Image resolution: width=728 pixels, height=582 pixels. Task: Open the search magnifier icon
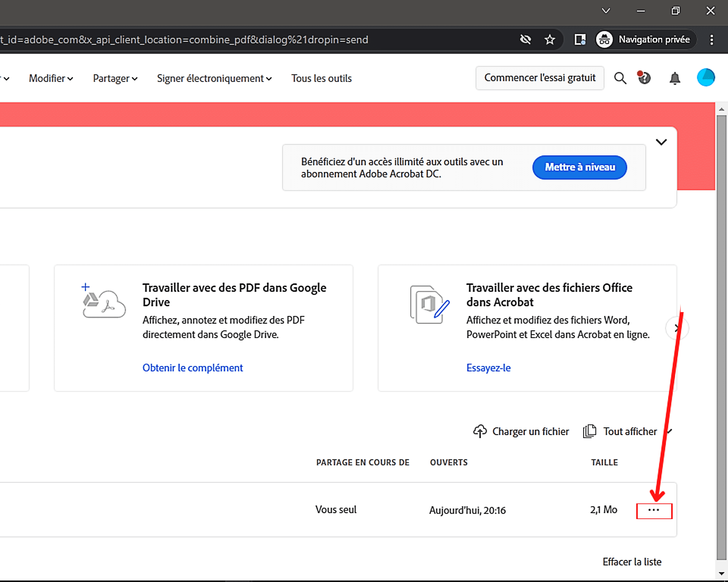pyautogui.click(x=620, y=78)
